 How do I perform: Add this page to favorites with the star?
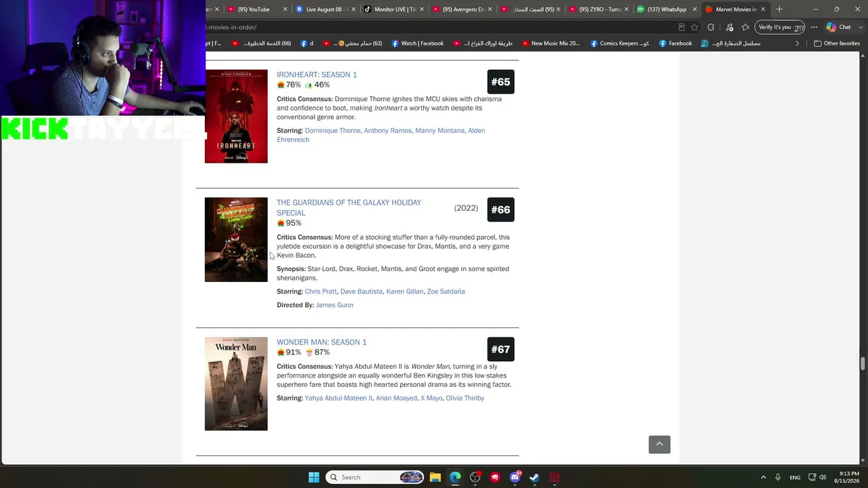point(694,27)
